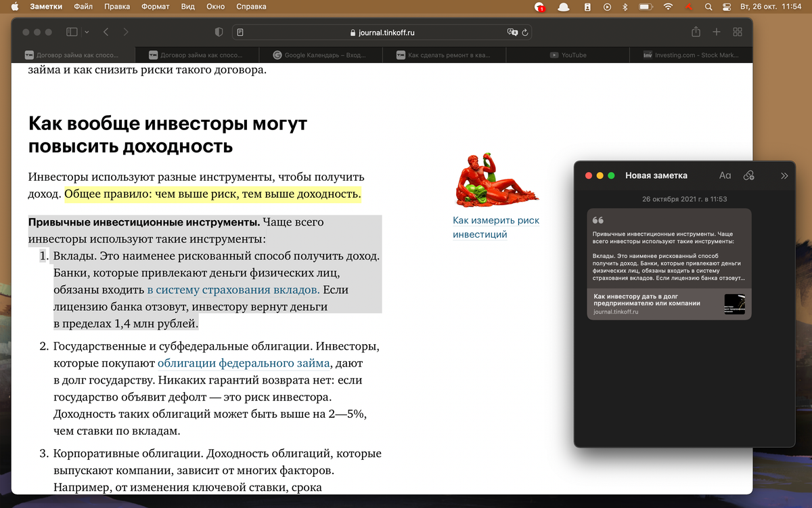Image resolution: width=812 pixels, height=508 pixels.
Task: Open the contact card menu bar icon
Action: (587, 7)
